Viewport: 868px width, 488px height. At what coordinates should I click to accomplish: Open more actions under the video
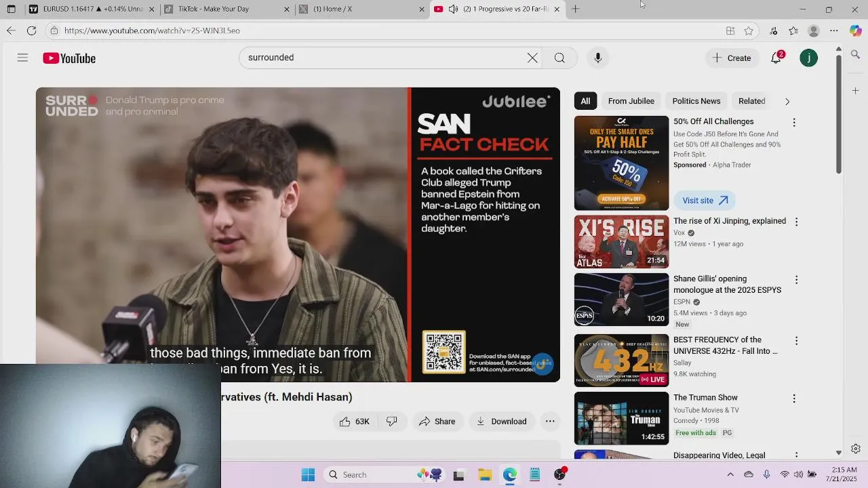[x=550, y=422]
